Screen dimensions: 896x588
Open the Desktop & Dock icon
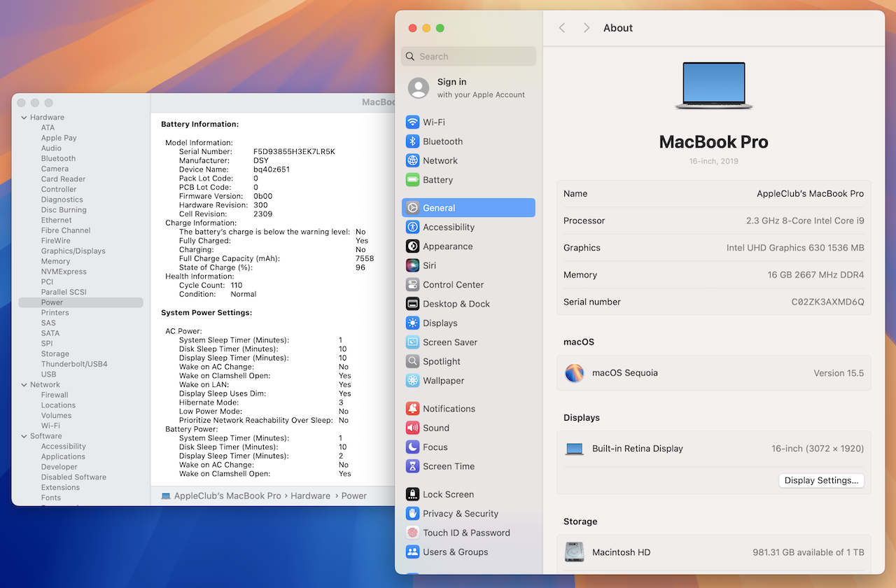click(x=412, y=304)
